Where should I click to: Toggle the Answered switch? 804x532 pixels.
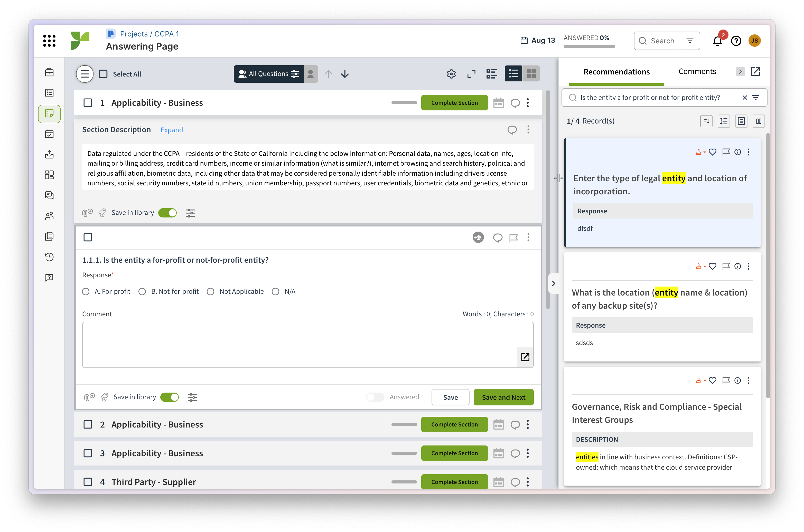click(375, 397)
